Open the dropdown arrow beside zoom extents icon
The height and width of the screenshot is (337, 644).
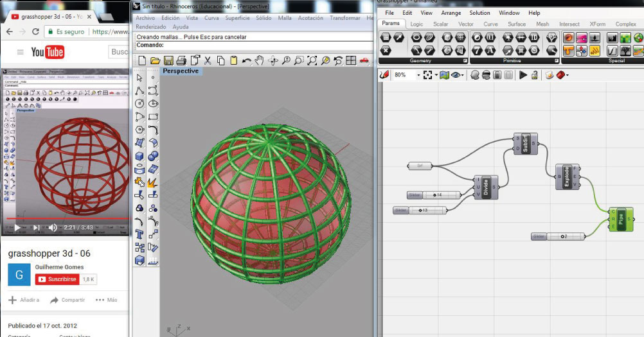coord(436,76)
